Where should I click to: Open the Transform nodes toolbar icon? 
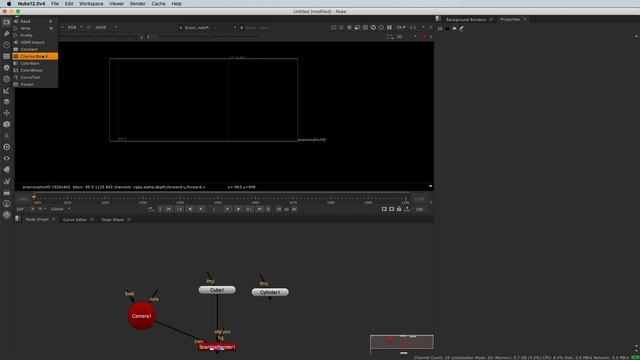(x=7, y=113)
